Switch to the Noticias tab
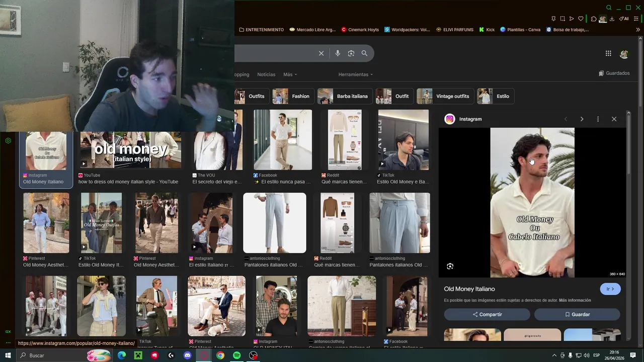Image resolution: width=644 pixels, height=362 pixels. click(x=266, y=74)
